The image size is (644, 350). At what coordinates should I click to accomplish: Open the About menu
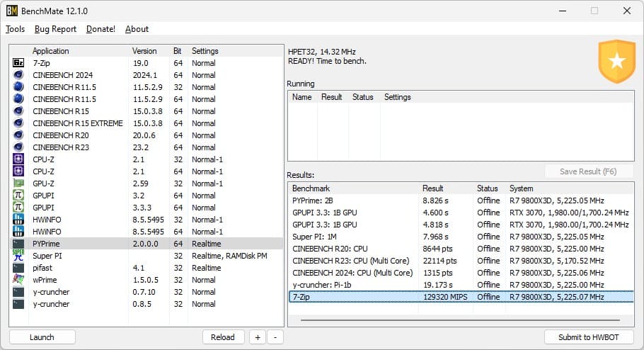click(137, 29)
